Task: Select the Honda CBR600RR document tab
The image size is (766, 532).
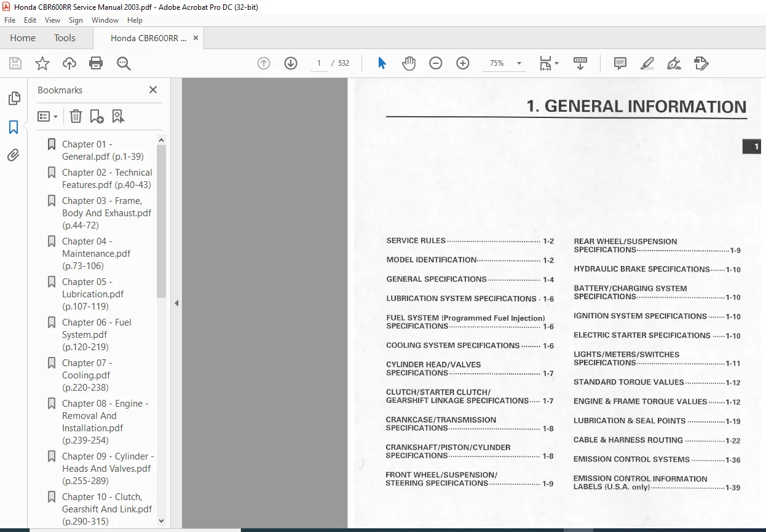Action: pos(148,38)
